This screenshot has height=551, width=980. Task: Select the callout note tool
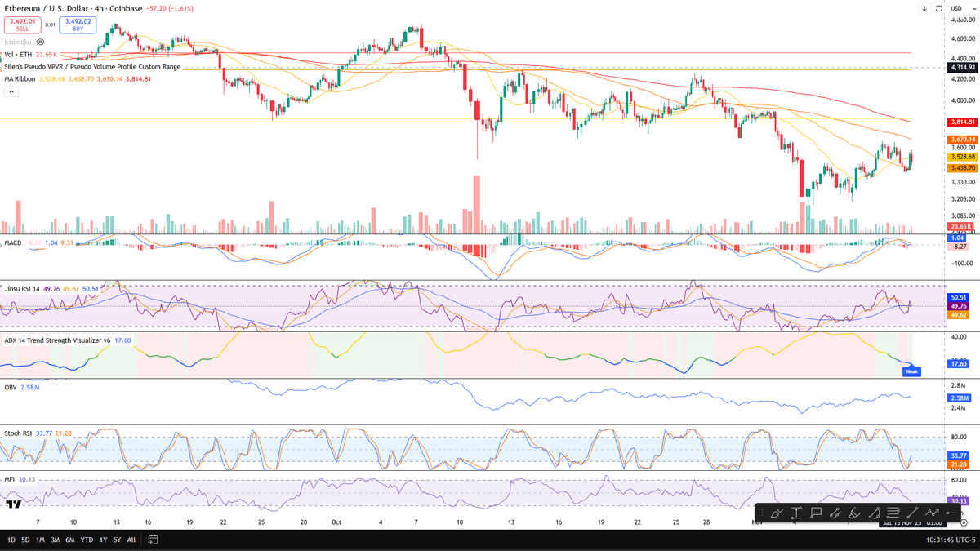coord(816,513)
